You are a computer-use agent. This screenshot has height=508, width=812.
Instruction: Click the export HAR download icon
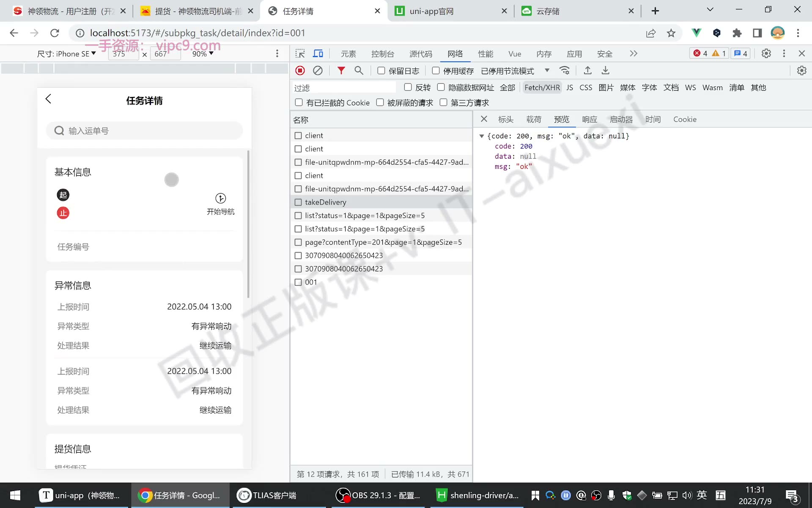pyautogui.click(x=605, y=71)
